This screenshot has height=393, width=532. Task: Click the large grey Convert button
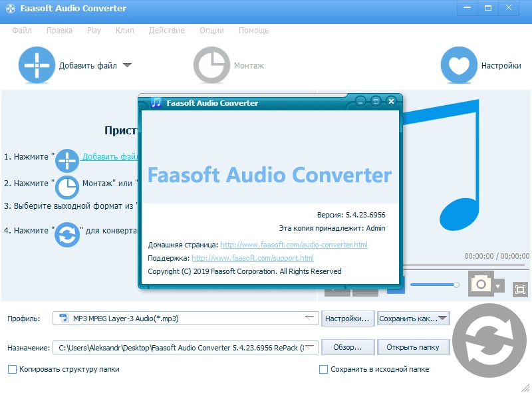[489, 340]
